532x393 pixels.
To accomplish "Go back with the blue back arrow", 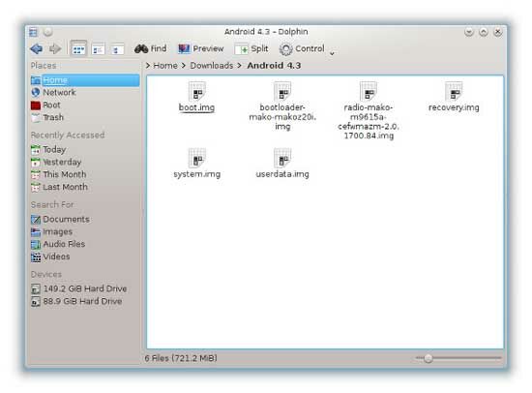I will point(37,49).
